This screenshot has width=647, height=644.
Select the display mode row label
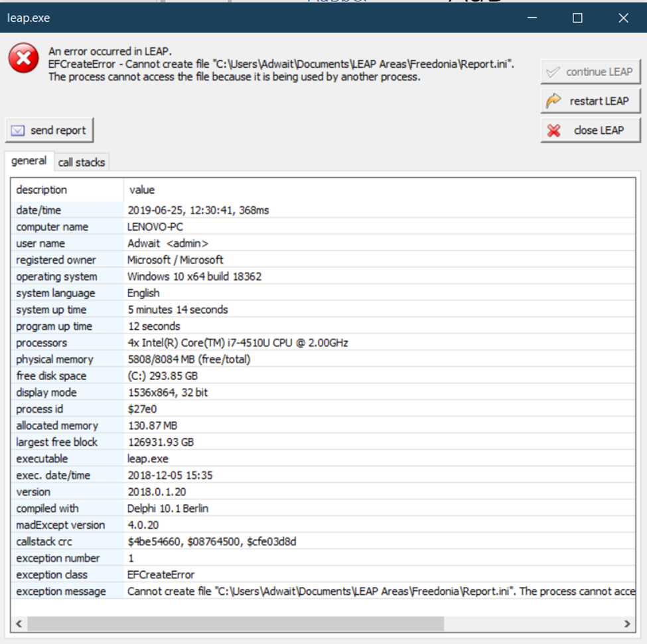pyautogui.click(x=46, y=393)
